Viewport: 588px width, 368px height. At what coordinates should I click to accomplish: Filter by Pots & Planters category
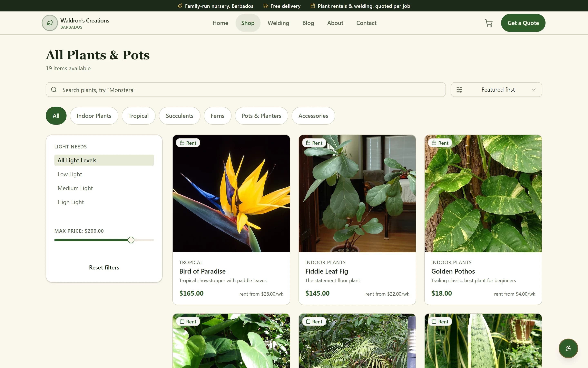click(x=262, y=116)
